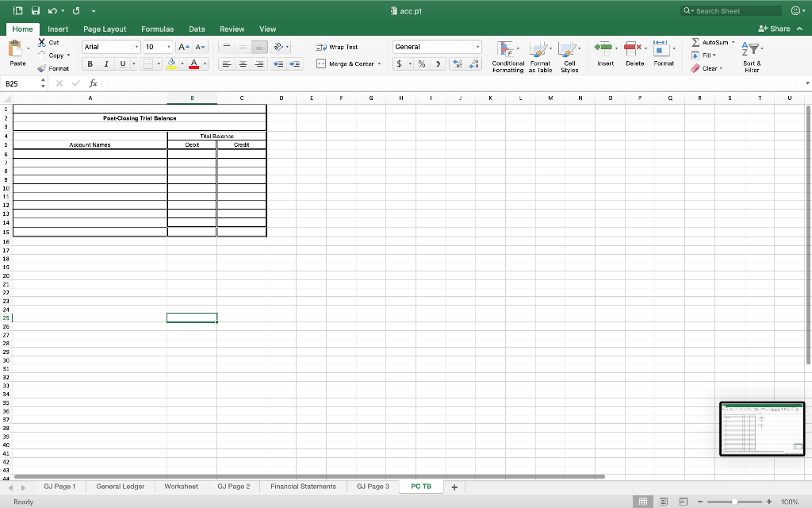Apply bold formatting from the ribbon

[x=90, y=63]
